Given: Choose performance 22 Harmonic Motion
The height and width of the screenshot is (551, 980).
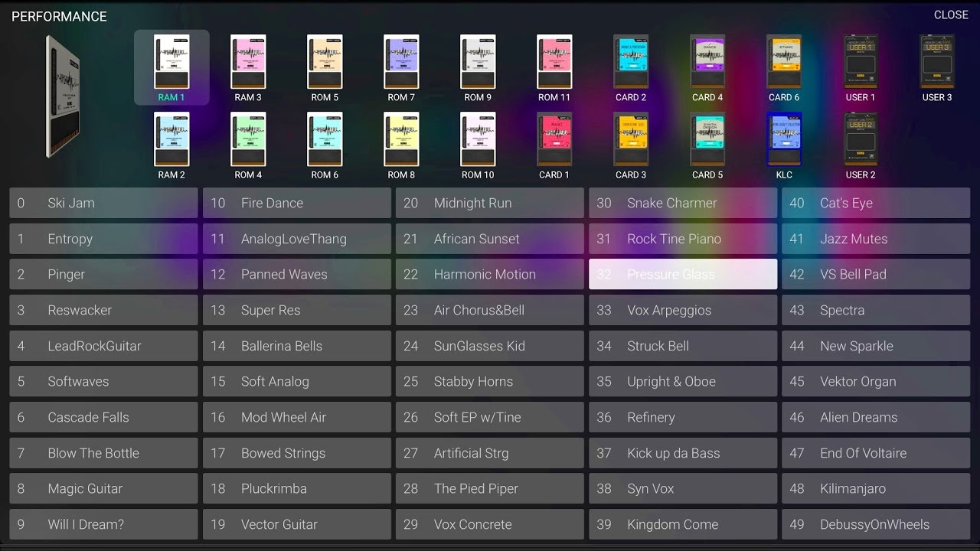Looking at the screenshot, I should tap(490, 274).
